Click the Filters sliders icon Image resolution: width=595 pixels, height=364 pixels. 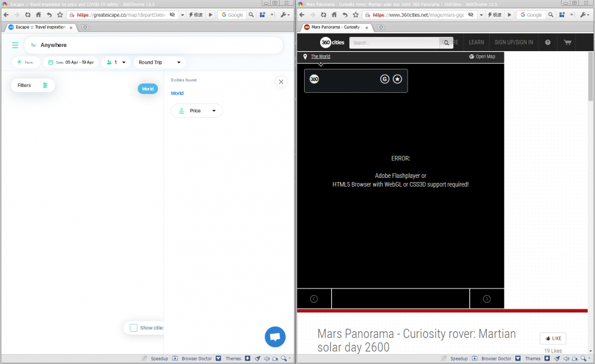coord(45,86)
